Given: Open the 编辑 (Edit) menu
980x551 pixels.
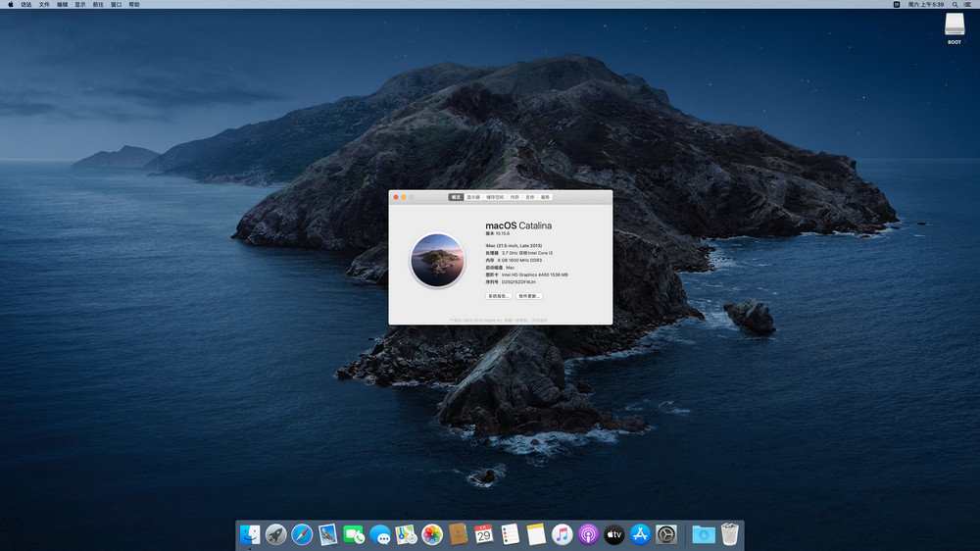Looking at the screenshot, I should (63, 4).
